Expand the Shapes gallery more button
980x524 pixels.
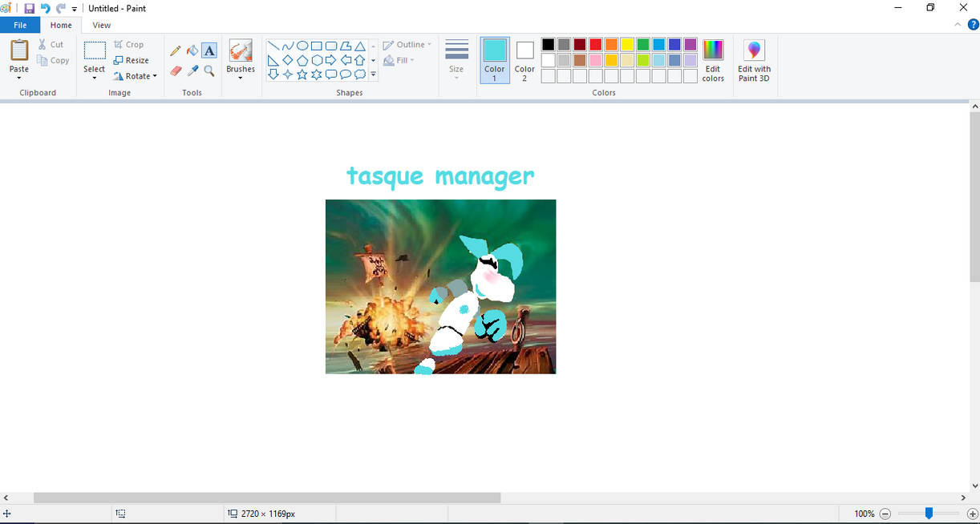(x=373, y=75)
